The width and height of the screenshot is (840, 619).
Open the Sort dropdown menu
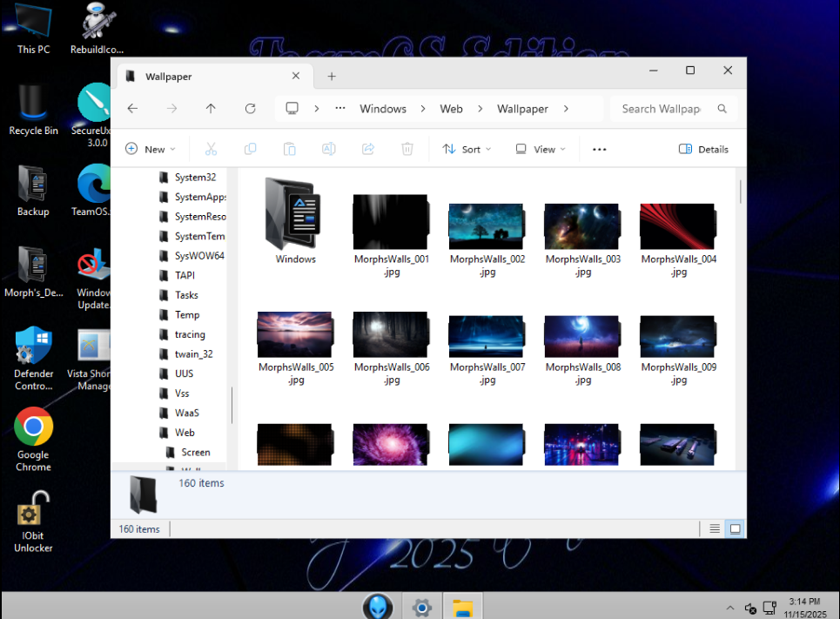pos(467,149)
